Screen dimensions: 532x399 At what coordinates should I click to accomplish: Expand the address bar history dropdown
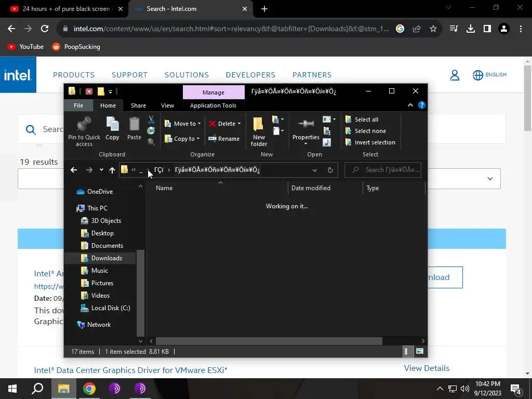click(x=314, y=170)
